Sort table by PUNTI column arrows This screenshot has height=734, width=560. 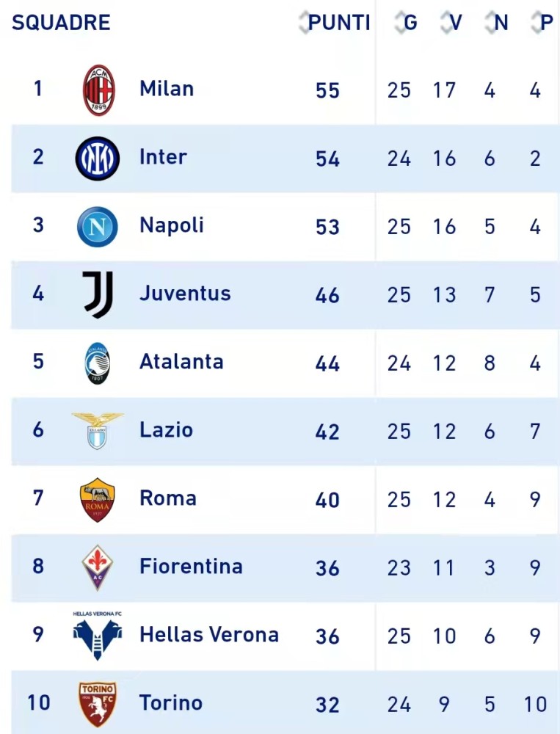click(305, 22)
